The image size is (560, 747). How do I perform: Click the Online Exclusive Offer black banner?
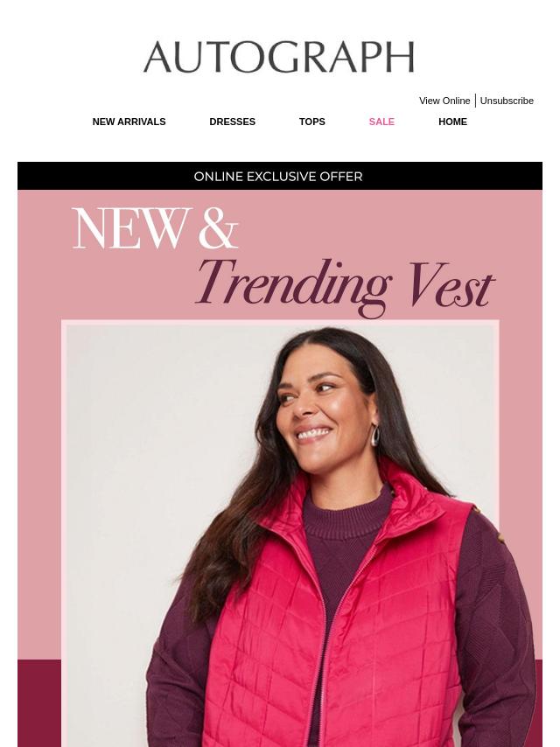click(x=280, y=176)
